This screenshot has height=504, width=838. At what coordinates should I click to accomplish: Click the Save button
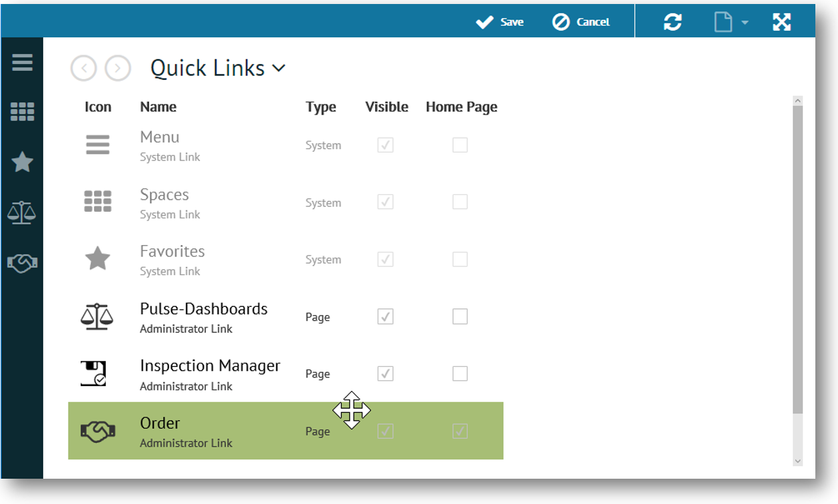pos(500,22)
